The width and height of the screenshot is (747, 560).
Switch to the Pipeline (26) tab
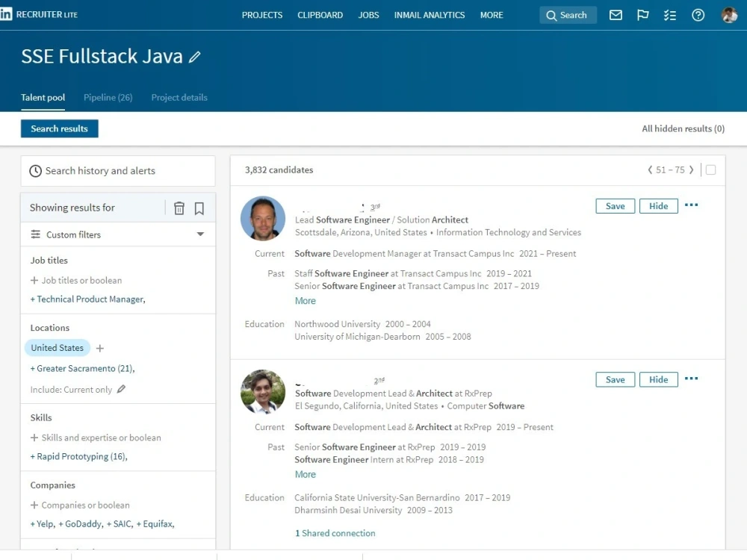(108, 98)
